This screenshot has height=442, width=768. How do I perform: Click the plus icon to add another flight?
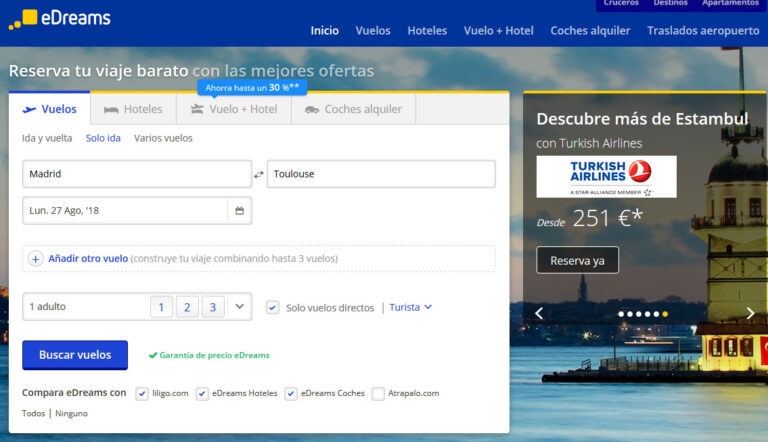[36, 258]
